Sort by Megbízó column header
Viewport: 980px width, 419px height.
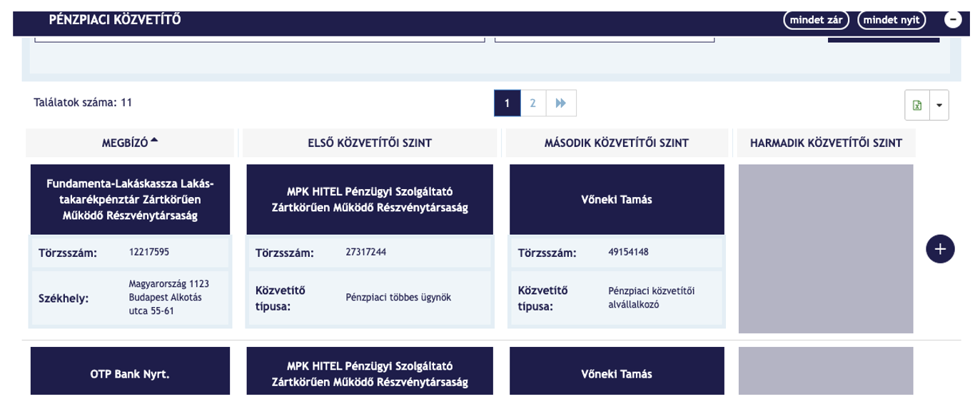pyautogui.click(x=130, y=143)
